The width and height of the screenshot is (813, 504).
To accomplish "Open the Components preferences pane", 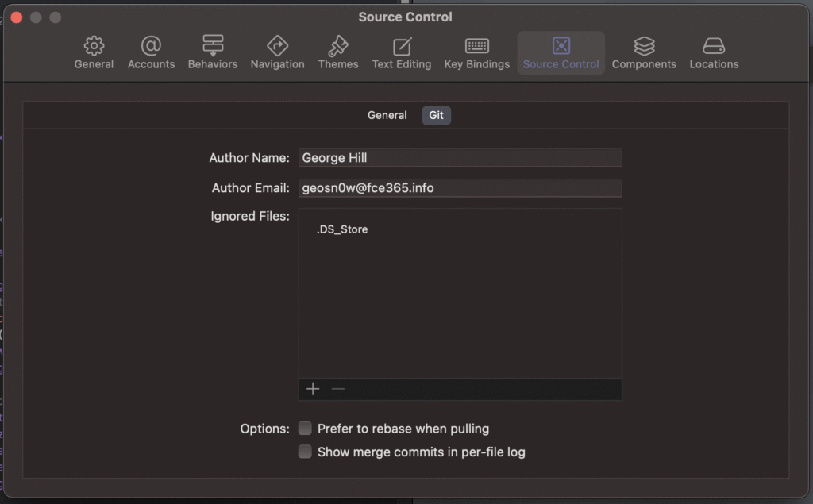I will coord(644,52).
